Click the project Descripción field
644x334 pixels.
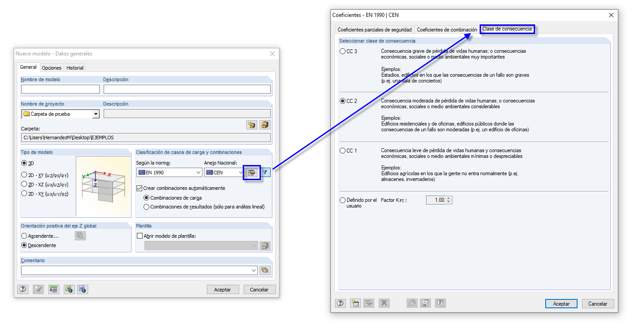187,114
